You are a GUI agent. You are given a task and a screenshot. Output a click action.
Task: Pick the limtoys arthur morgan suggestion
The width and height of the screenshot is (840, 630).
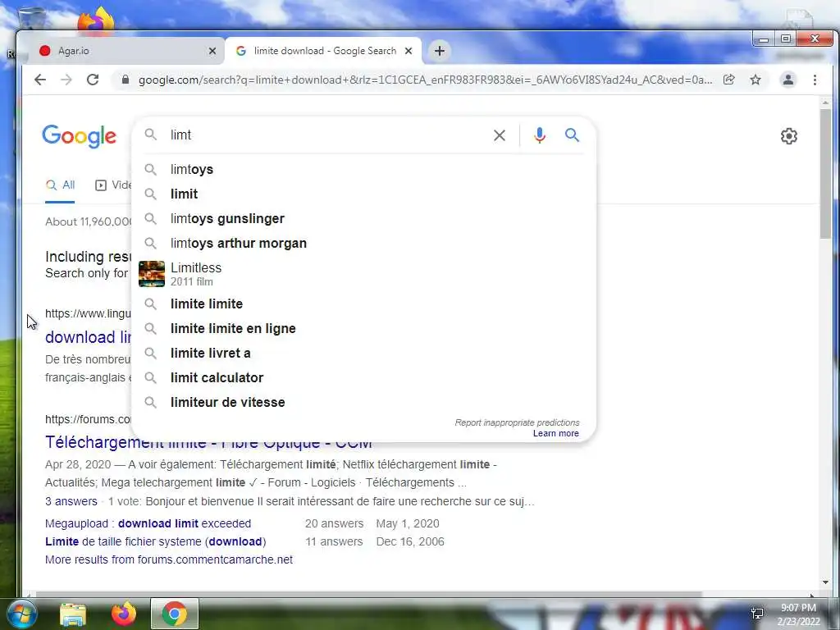pos(363,243)
